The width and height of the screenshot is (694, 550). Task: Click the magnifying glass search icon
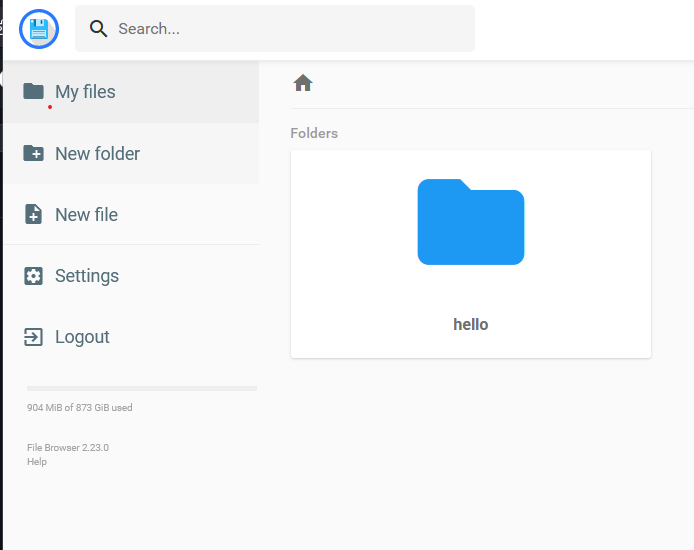pos(98,29)
